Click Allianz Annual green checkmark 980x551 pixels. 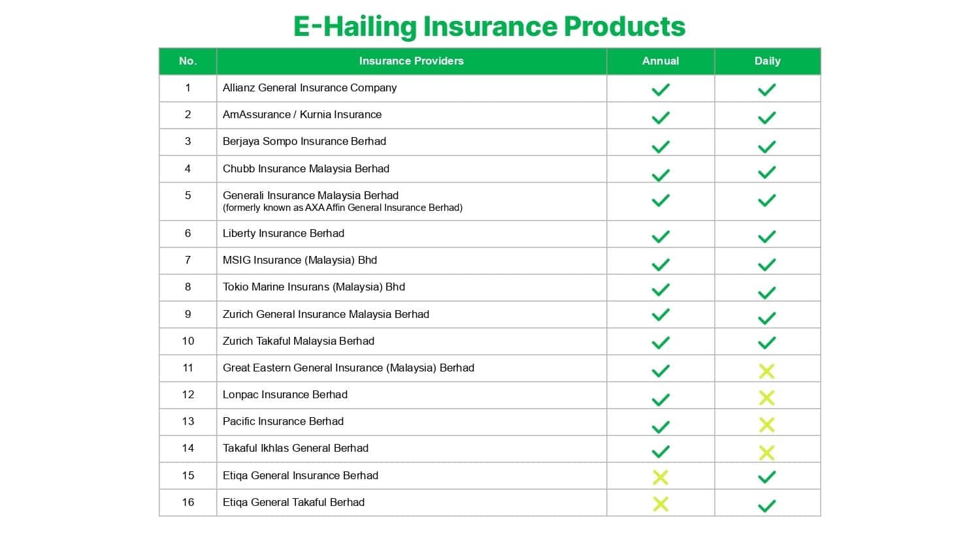(x=661, y=89)
